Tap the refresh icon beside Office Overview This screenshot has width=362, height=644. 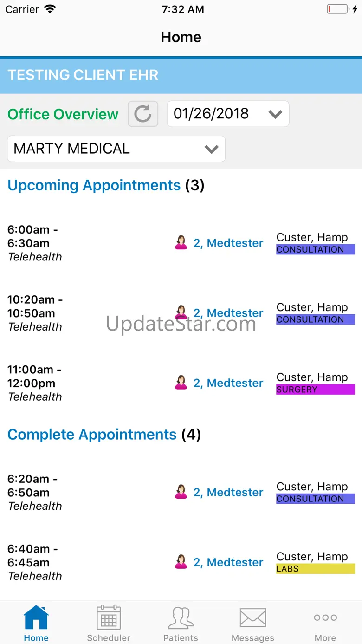(143, 114)
